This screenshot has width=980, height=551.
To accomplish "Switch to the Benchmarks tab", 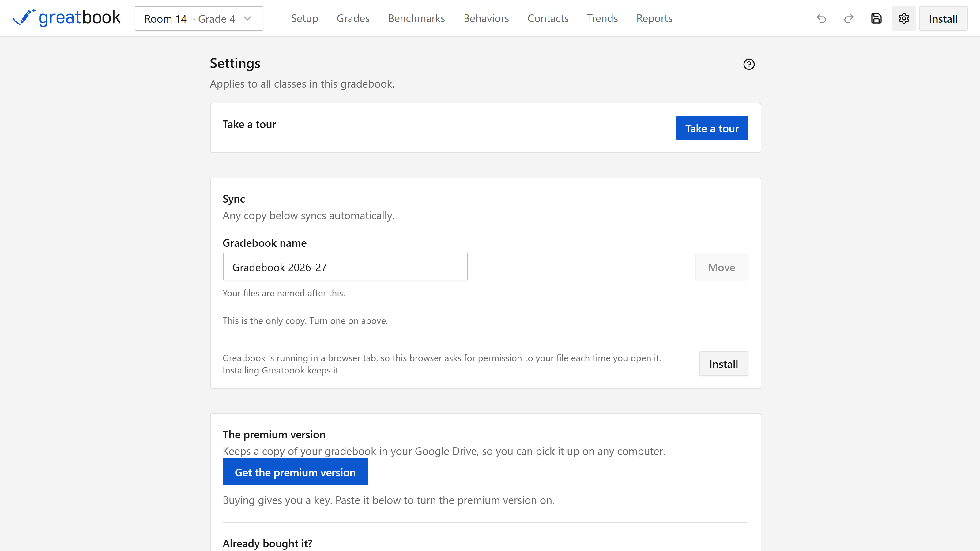I will (x=417, y=18).
